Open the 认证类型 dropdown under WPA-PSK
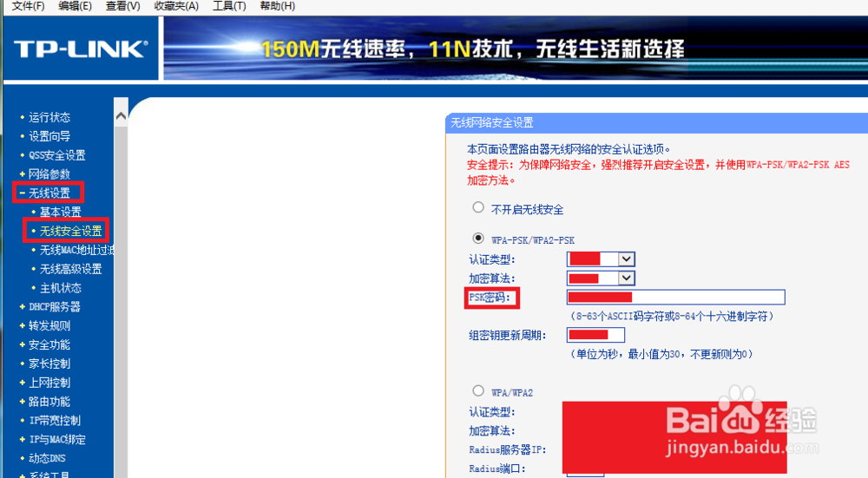Screen dimensions: 868x478 pyautogui.click(x=601, y=259)
